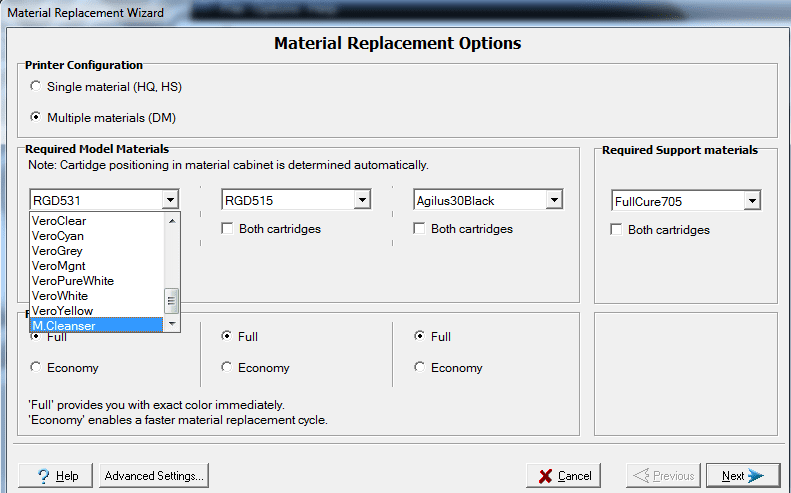Image resolution: width=791 pixels, height=493 pixels.
Task: Choose VeroGrey from the material list
Action: pos(97,251)
